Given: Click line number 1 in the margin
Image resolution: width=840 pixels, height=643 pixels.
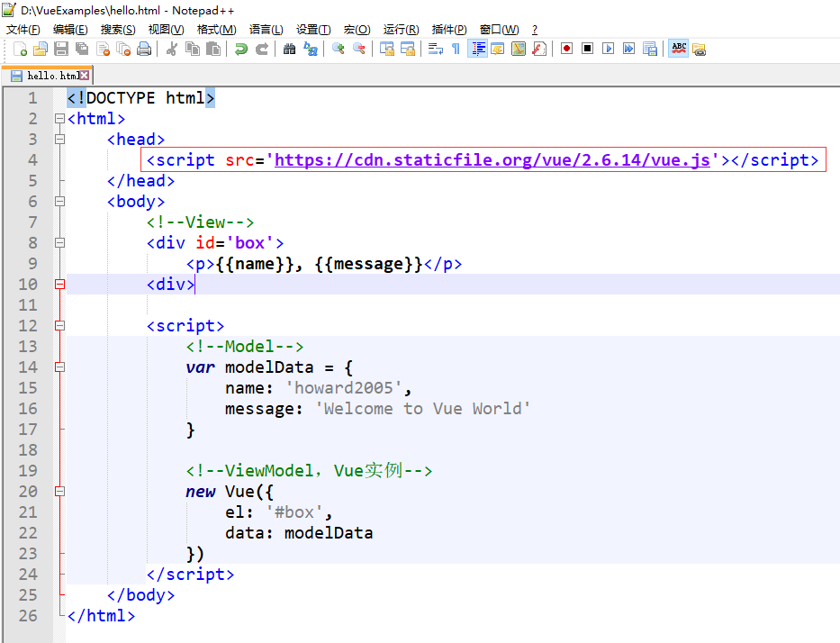Looking at the screenshot, I should (x=32, y=98).
